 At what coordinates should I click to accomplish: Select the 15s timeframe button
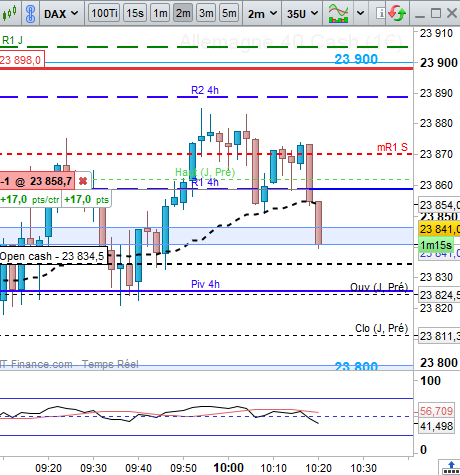coord(135,13)
